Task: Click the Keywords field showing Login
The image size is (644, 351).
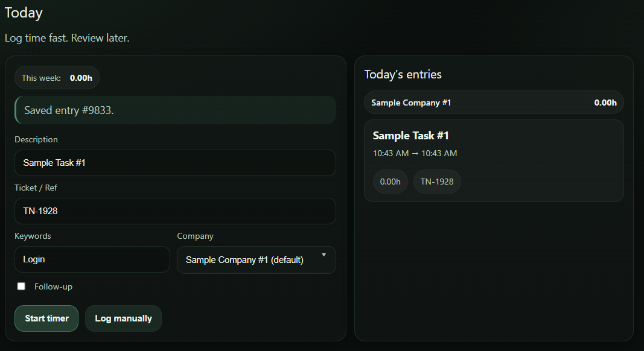Action: coord(92,259)
